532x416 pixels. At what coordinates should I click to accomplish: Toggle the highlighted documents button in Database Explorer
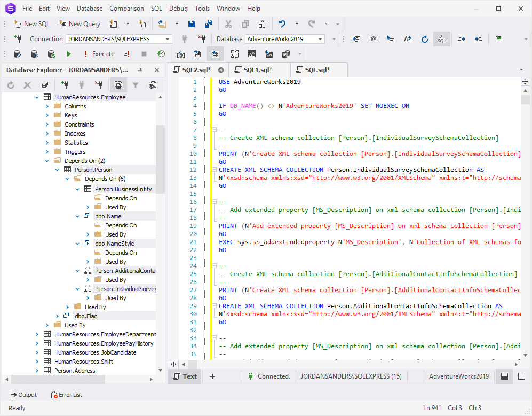118,85
